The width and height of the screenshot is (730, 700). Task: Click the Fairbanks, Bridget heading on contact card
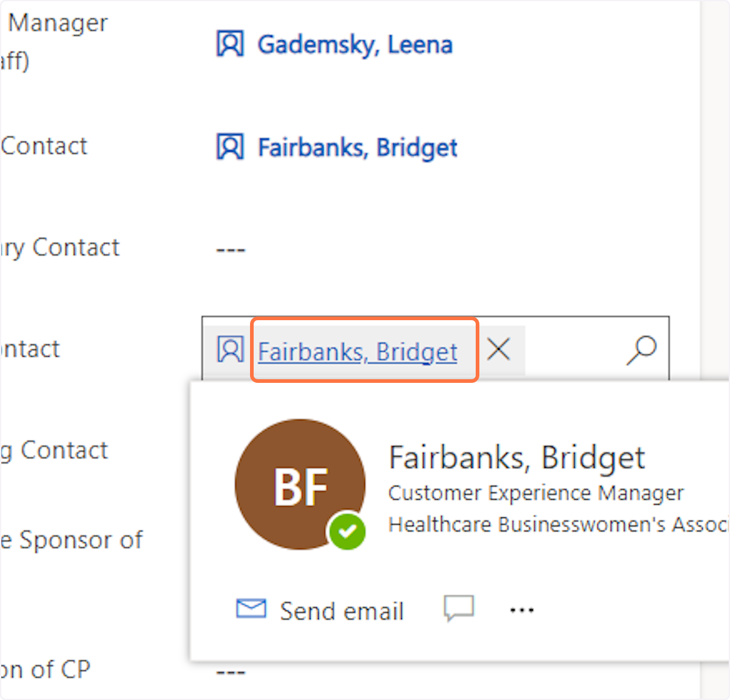(x=516, y=457)
